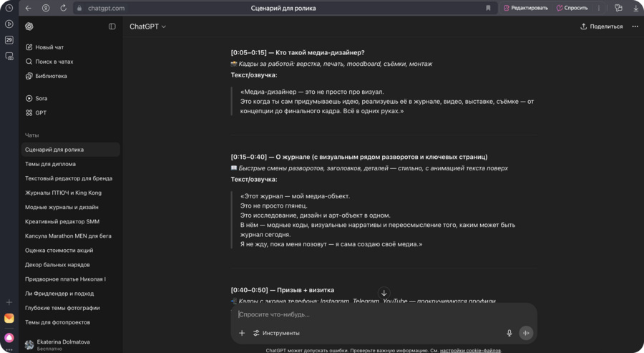644x353 pixels.
Task: Open the GPT explore section
Action: pyautogui.click(x=41, y=112)
